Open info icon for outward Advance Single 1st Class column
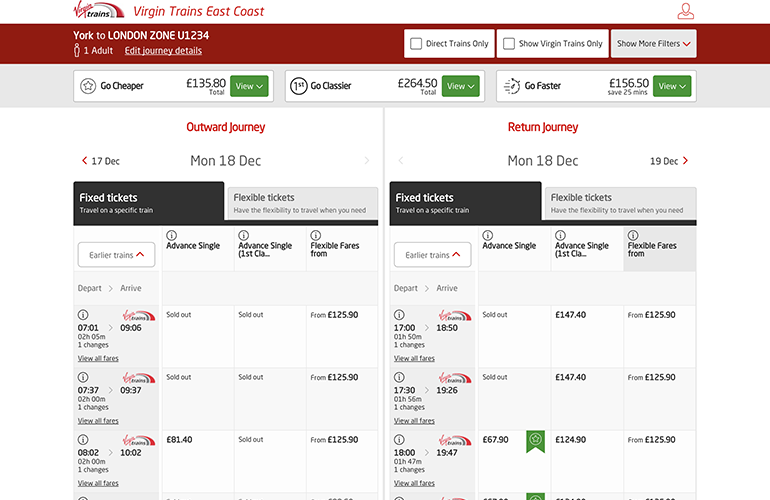770x500 pixels. (x=244, y=235)
